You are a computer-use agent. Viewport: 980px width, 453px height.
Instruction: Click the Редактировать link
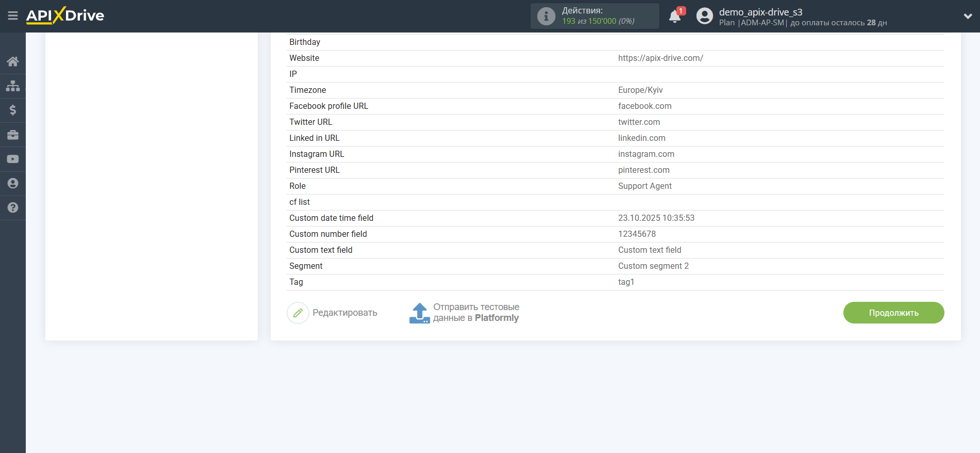(345, 313)
